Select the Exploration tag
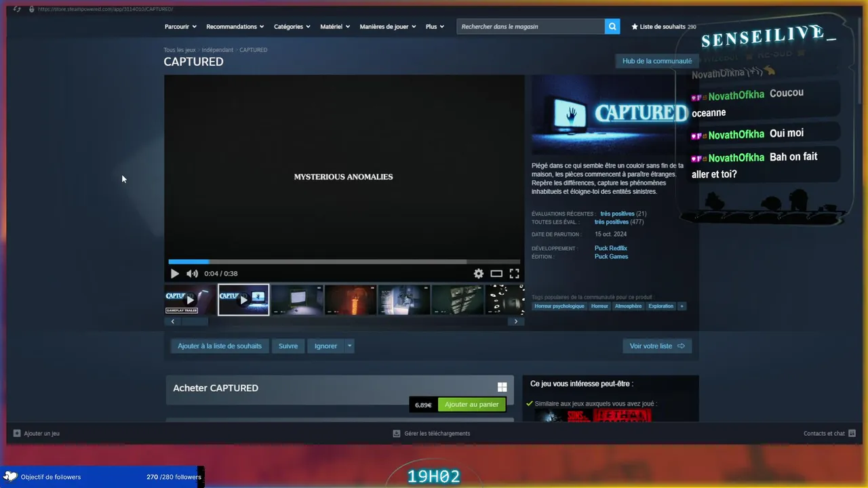 [x=660, y=306]
